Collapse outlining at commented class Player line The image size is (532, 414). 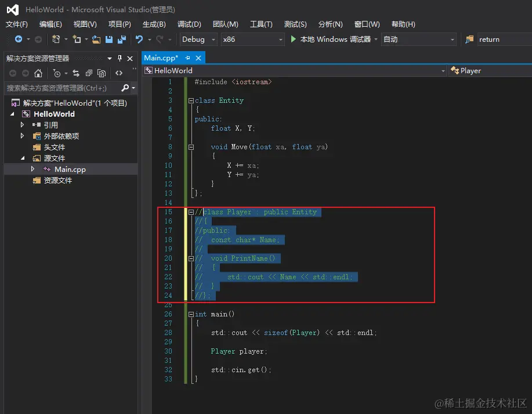pyautogui.click(x=191, y=212)
